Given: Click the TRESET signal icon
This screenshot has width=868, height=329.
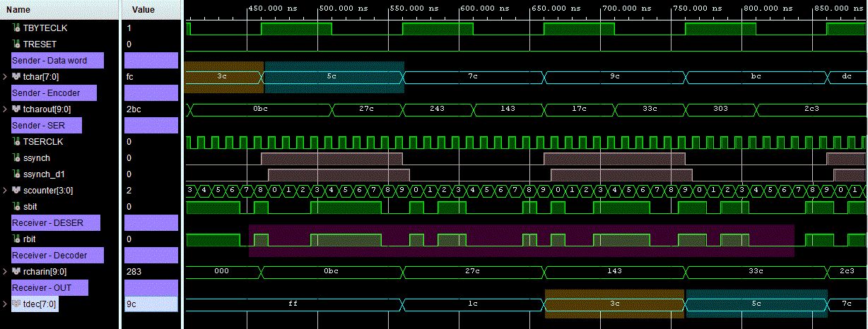Looking at the screenshot, I should 17,44.
